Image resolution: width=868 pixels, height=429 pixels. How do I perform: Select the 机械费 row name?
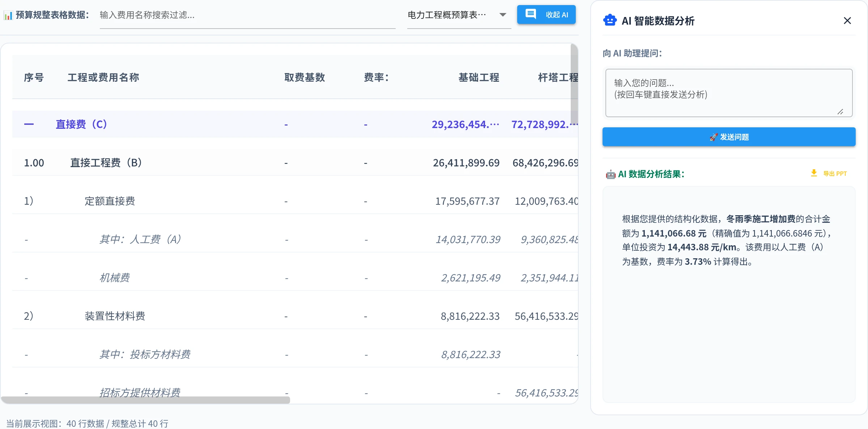point(114,278)
